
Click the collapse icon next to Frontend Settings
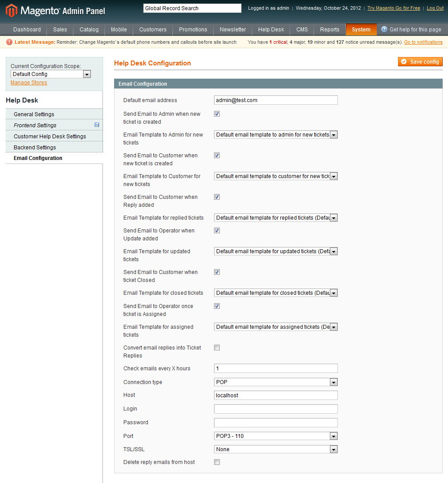96,125
